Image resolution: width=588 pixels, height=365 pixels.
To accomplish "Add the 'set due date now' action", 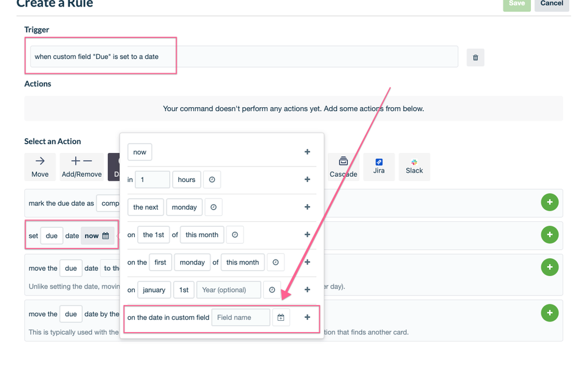I will [550, 234].
